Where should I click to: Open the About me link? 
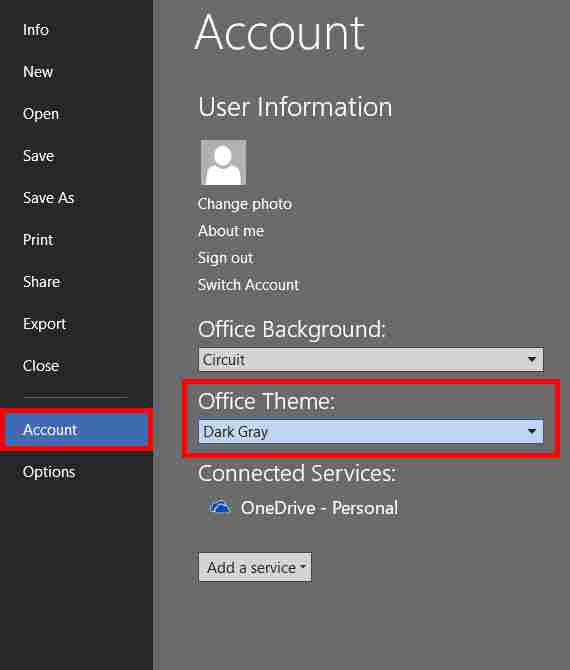click(x=231, y=231)
